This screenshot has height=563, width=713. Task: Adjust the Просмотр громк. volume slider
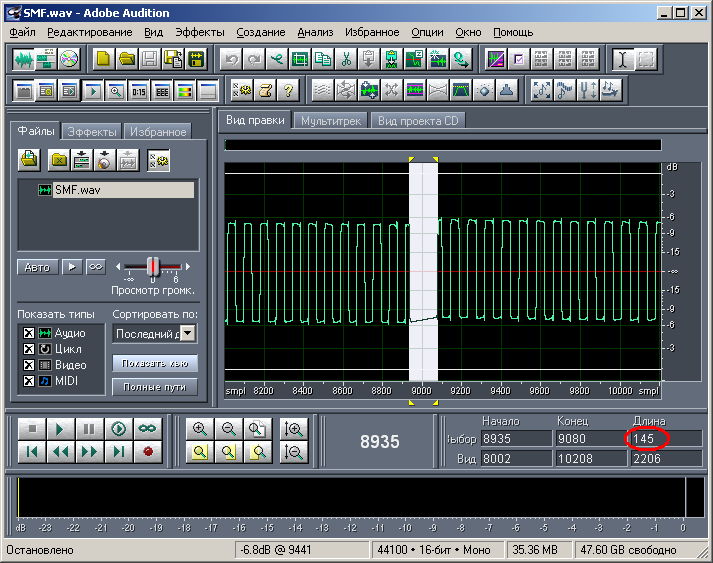click(x=154, y=267)
